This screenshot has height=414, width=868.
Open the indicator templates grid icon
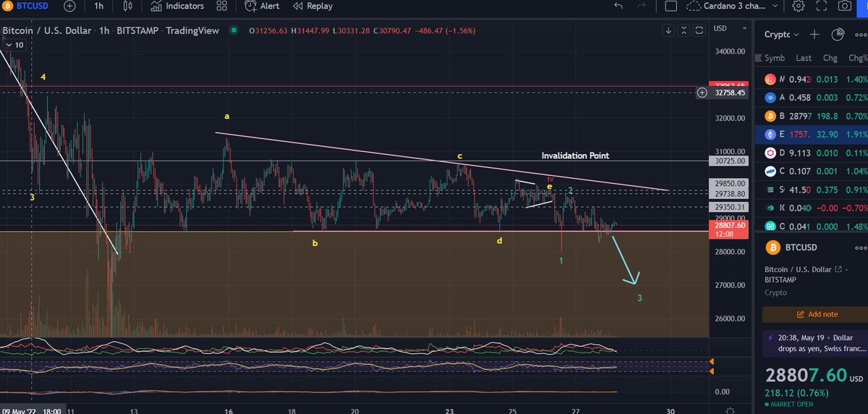[224, 6]
